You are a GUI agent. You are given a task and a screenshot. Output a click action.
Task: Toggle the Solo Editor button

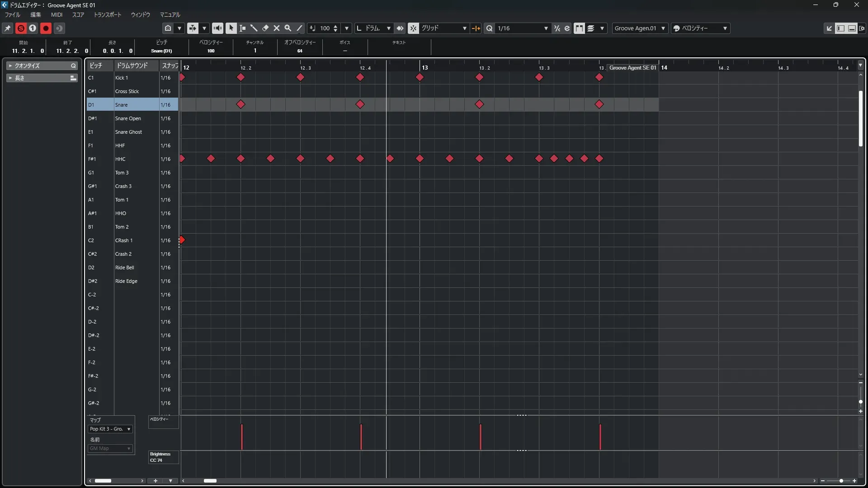point(21,28)
